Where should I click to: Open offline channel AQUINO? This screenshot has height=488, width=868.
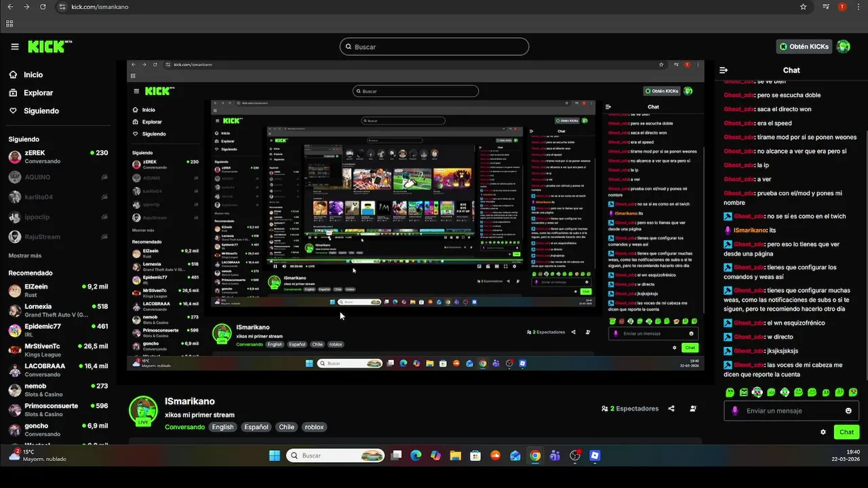[x=58, y=177]
